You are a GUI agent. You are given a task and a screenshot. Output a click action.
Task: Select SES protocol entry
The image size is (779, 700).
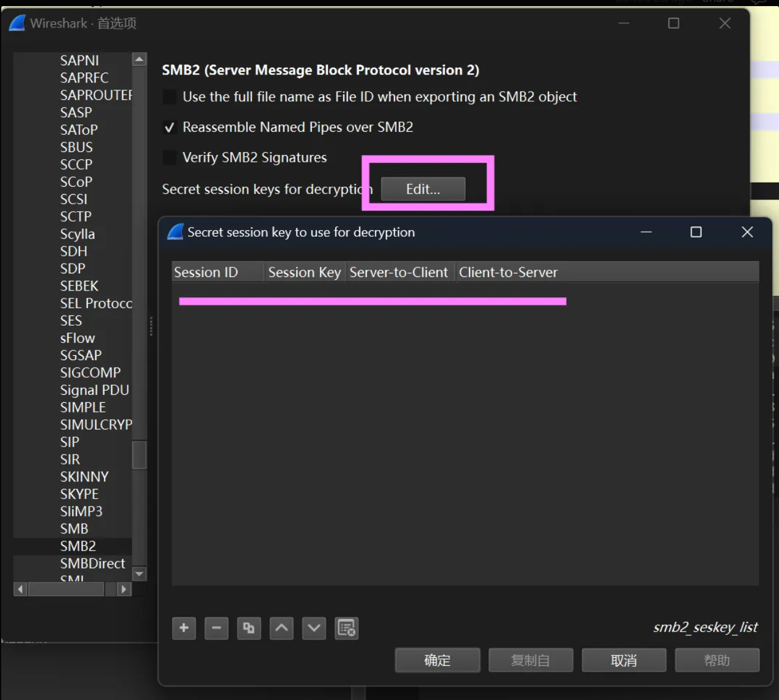tap(71, 321)
